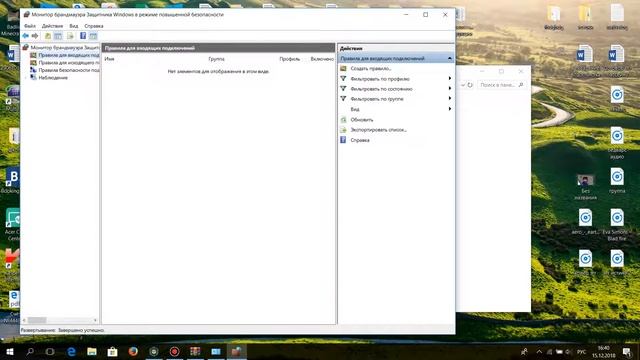This screenshot has width=640, height=360.
Task: Collapse the inbound rules actions section arrow
Action: [x=450, y=59]
